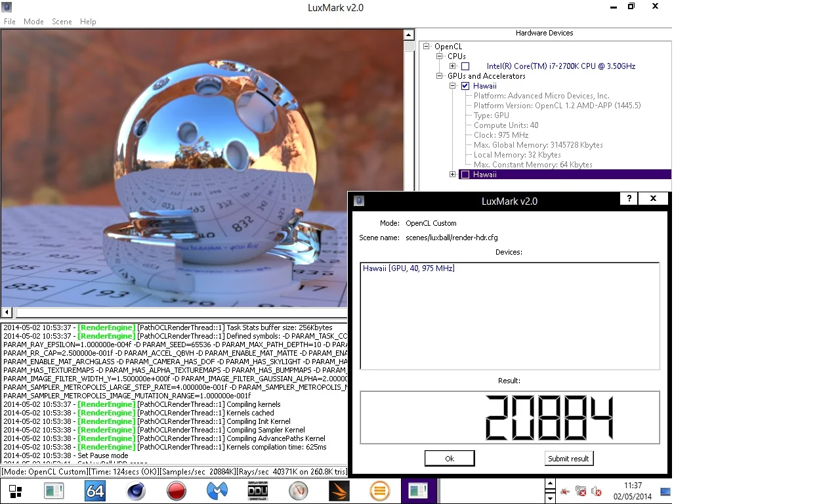Click the dialog's question mark help button
The image size is (840, 504).
click(629, 199)
